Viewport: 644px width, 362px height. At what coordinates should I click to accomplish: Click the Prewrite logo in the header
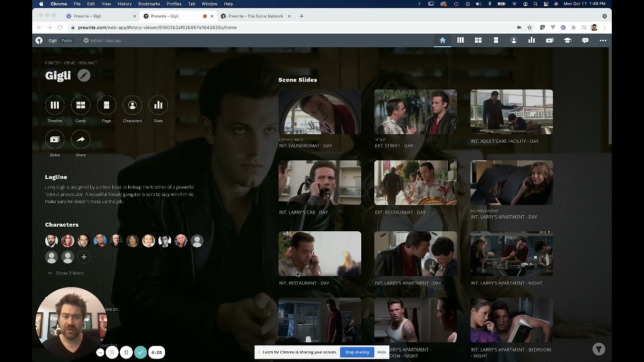[x=39, y=40]
